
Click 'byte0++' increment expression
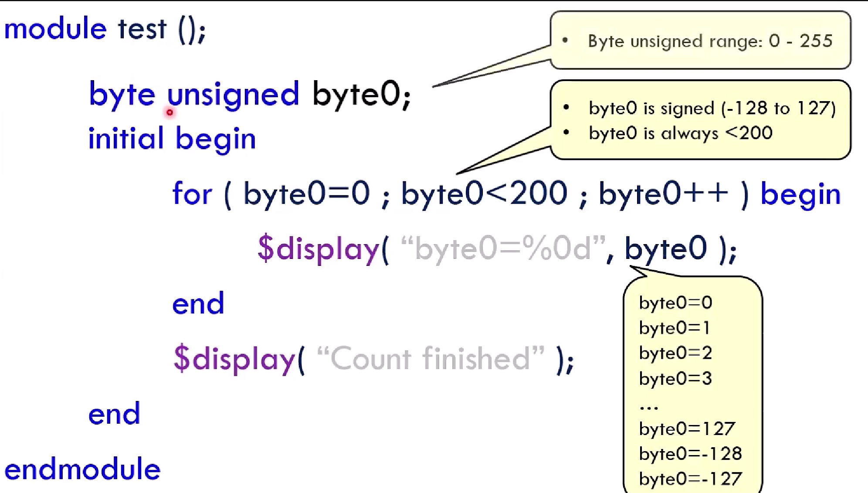click(663, 194)
